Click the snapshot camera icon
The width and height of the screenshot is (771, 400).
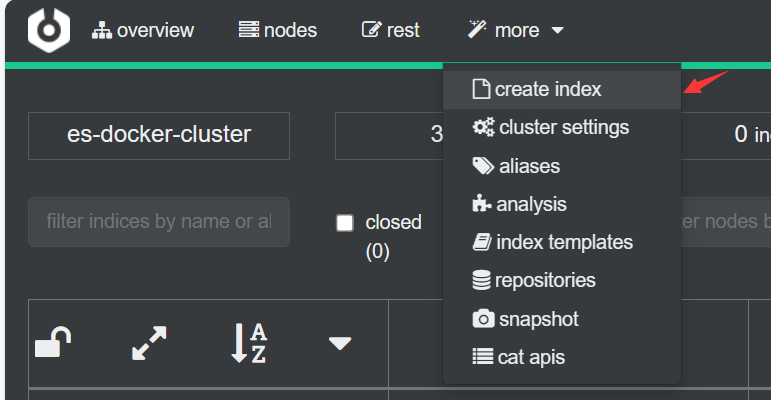tap(482, 319)
